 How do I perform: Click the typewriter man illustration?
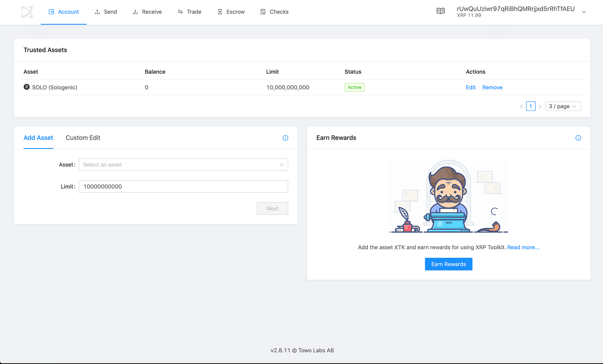pos(448,196)
